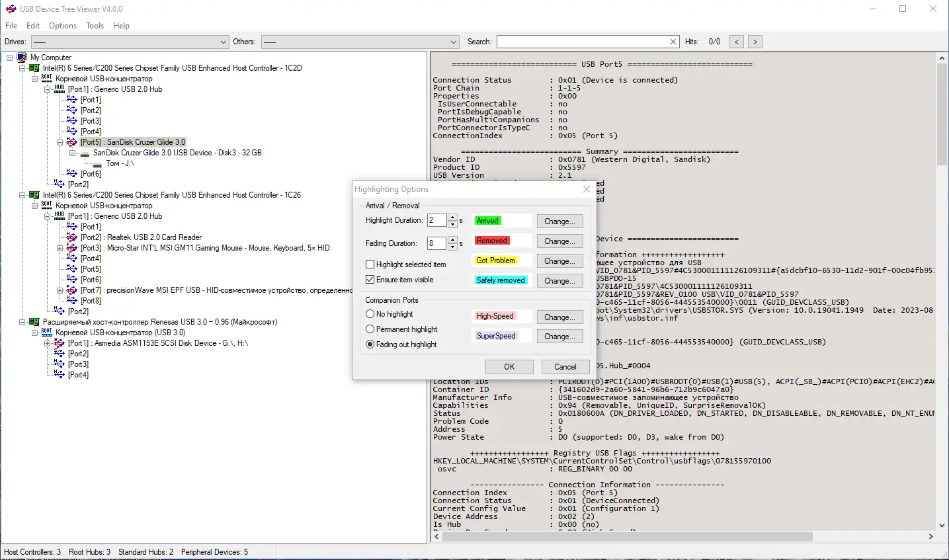Image resolution: width=949 pixels, height=560 pixels.
Task: Click previous search hit arrow button
Action: click(737, 42)
